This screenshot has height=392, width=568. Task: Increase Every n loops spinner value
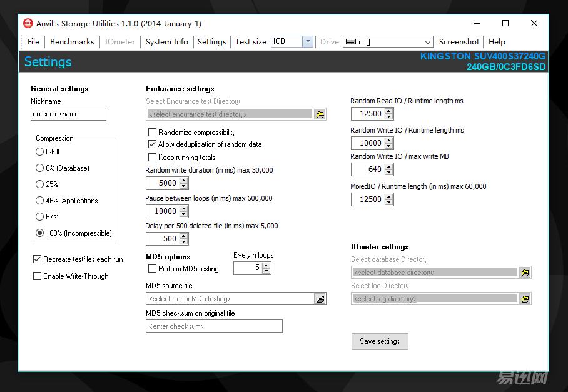[266, 266]
